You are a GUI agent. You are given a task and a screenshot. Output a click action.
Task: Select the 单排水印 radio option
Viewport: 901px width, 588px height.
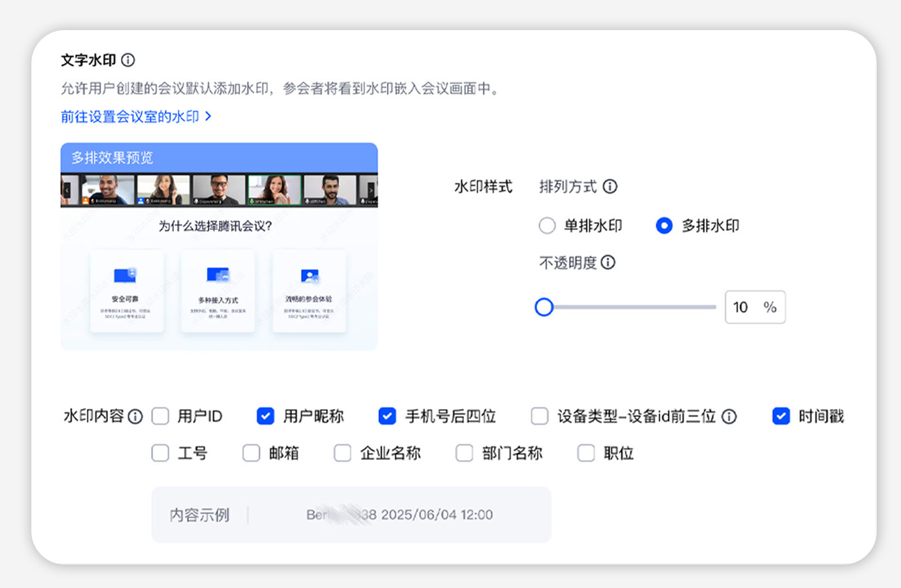tap(547, 226)
